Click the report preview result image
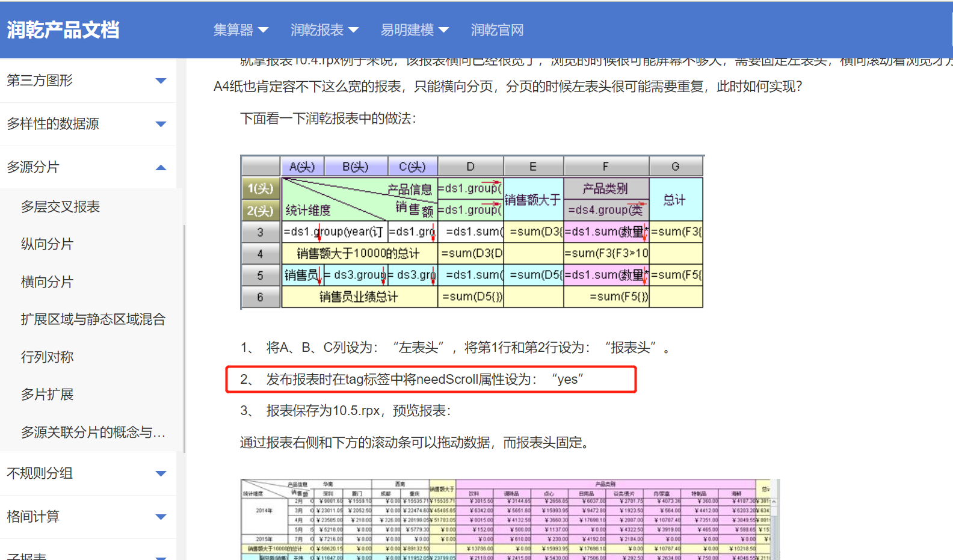This screenshot has width=953, height=560. point(509,519)
